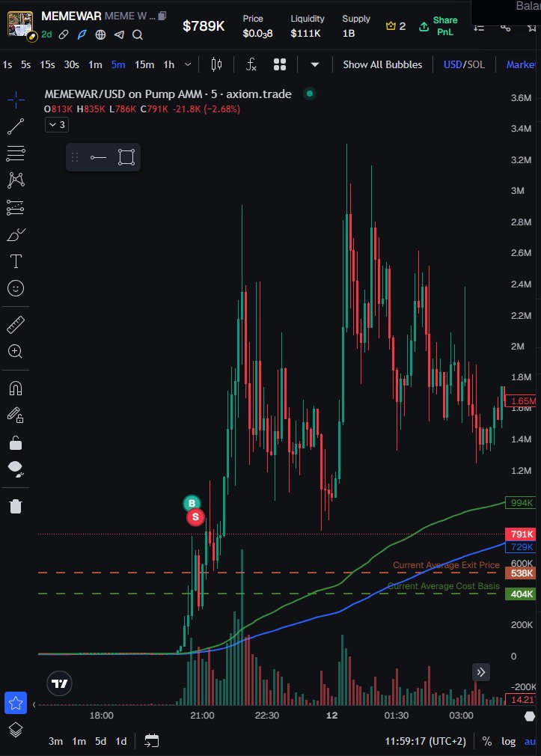Switch to the 15m timeframe

click(144, 64)
